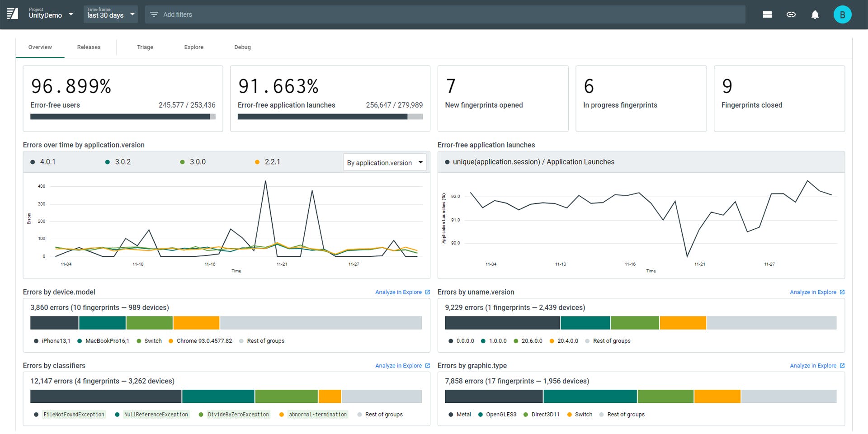This screenshot has height=434, width=868.
Task: Click external link icon for Errors by graphic.type
Action: coord(842,366)
